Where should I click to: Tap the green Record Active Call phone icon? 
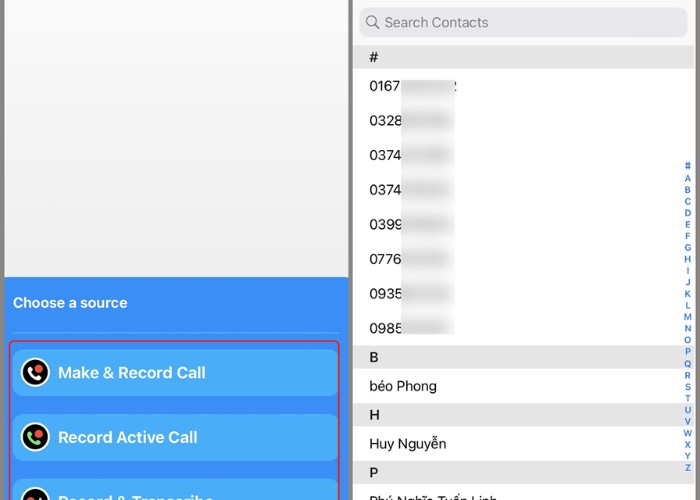36,437
